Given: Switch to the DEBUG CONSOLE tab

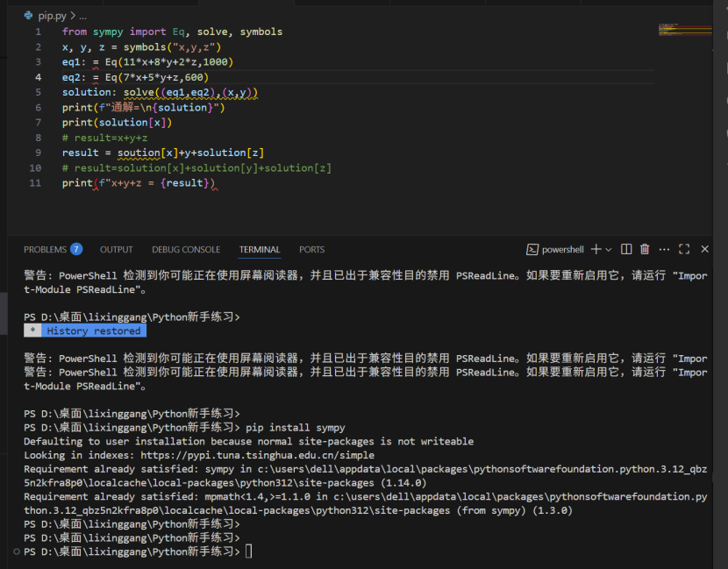Looking at the screenshot, I should click(x=186, y=250).
